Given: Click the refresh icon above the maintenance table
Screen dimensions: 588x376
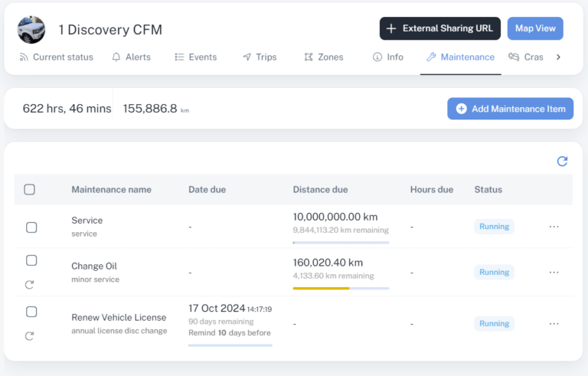Looking at the screenshot, I should pyautogui.click(x=562, y=161).
